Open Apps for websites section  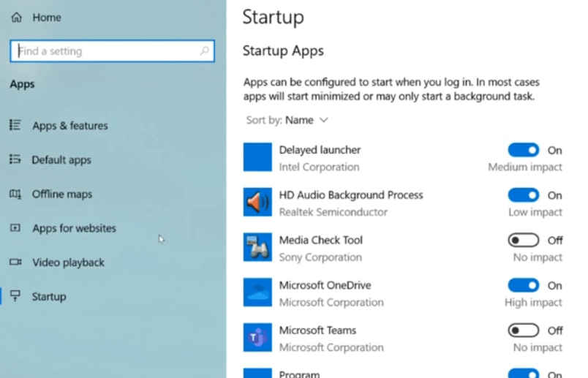[75, 228]
